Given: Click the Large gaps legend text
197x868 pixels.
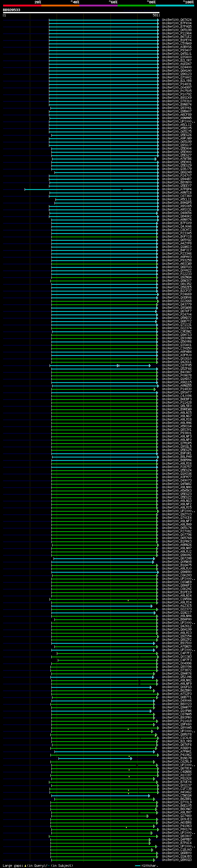Looking at the screenshot, I should [13, 866].
